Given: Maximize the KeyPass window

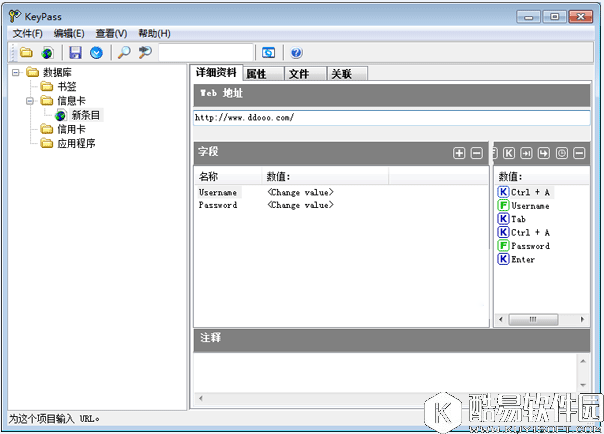Looking at the screenshot, I should (x=554, y=17).
